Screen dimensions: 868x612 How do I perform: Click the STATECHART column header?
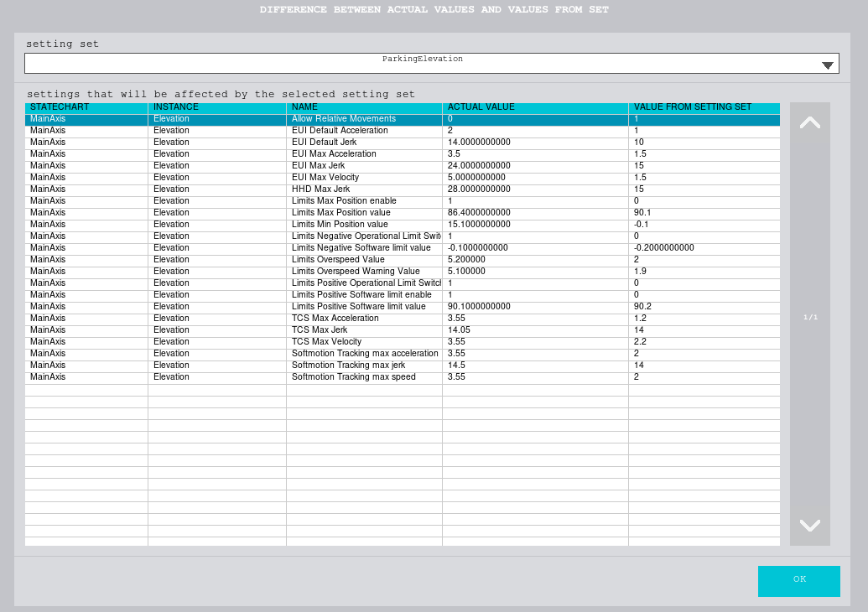(86, 107)
